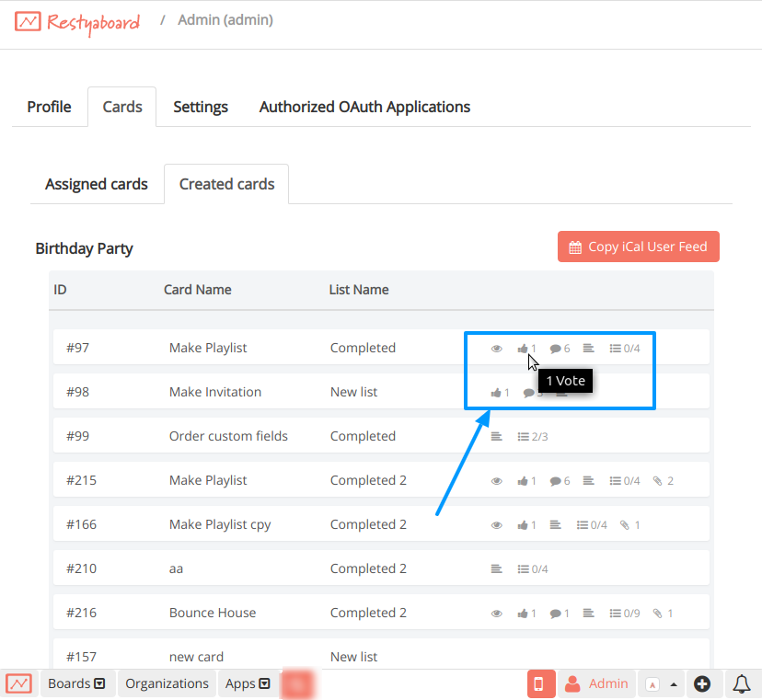Image resolution: width=762 pixels, height=700 pixels.
Task: Click footer Restyaboard logo icon
Action: coord(18,684)
